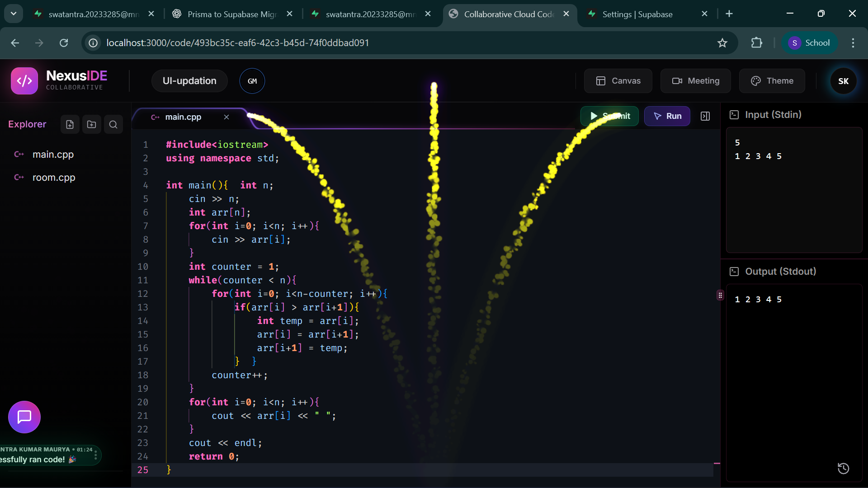The width and height of the screenshot is (868, 488).
Task: Click the new folder icon in Explorer
Action: (x=91, y=124)
